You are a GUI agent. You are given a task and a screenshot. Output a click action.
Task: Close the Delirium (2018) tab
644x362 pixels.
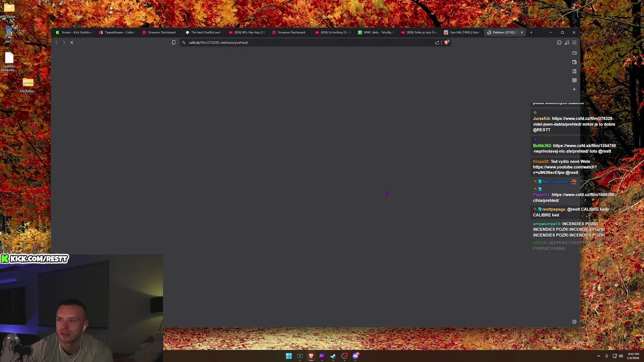point(522,32)
